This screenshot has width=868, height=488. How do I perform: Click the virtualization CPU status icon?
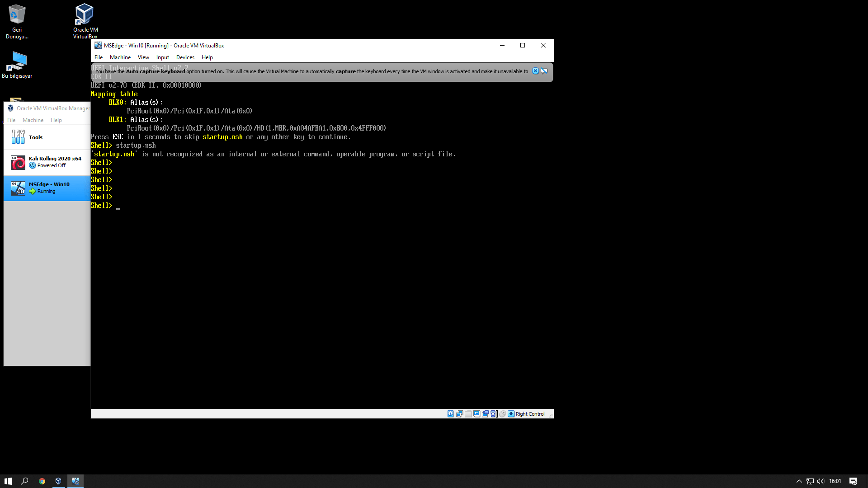coord(494,414)
